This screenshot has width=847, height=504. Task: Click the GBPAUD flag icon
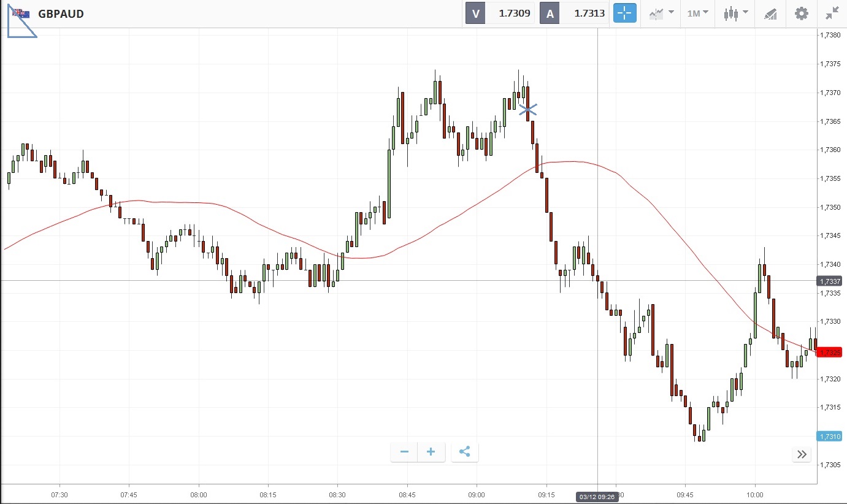pyautogui.click(x=21, y=13)
